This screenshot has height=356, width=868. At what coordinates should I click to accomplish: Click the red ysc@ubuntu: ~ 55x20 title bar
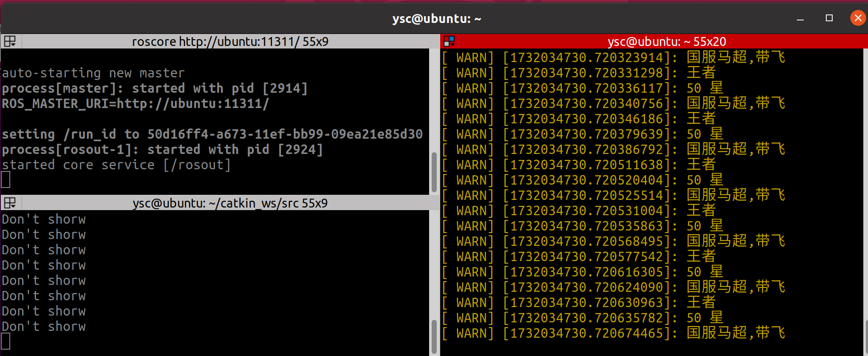point(666,41)
